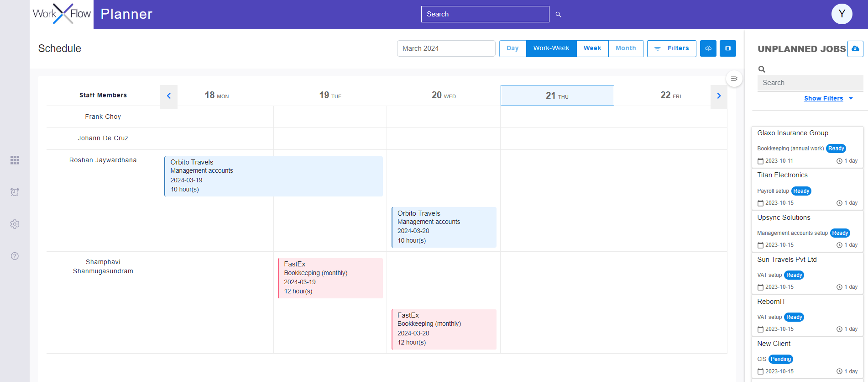
Task: Open the settings gear in sidebar
Action: pos(15,224)
